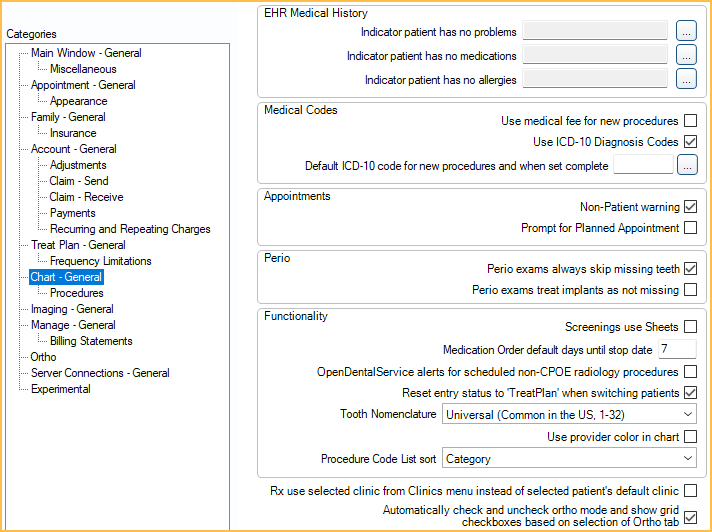
Task: Click browse button for 'patient has no medications'
Action: [686, 55]
